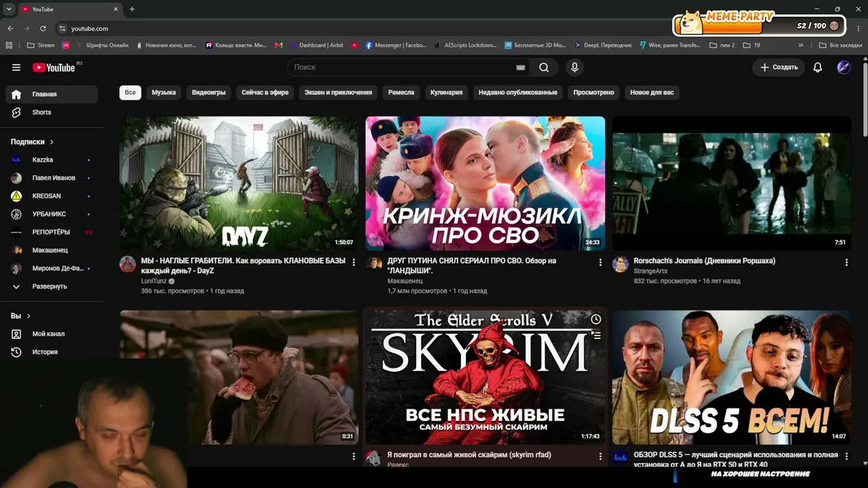
Task: Open options for the DayZ video
Action: point(353,262)
